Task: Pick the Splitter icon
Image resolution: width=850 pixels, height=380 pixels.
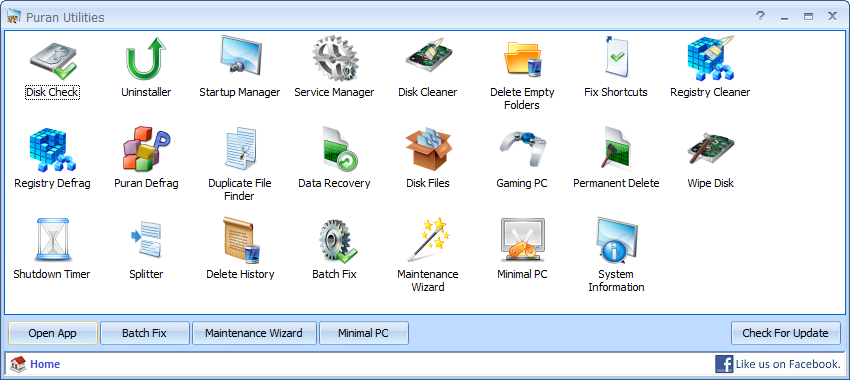Action: (146, 239)
